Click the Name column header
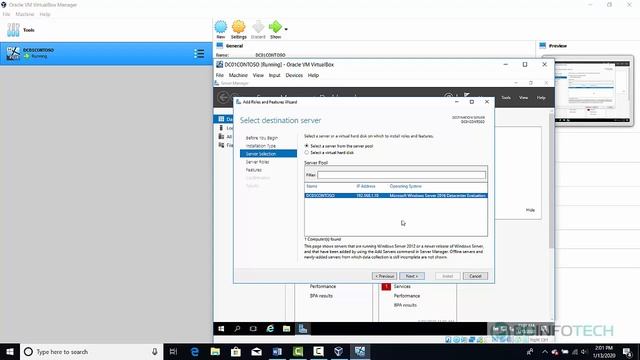Screen dimensions: 640x360 [312, 186]
